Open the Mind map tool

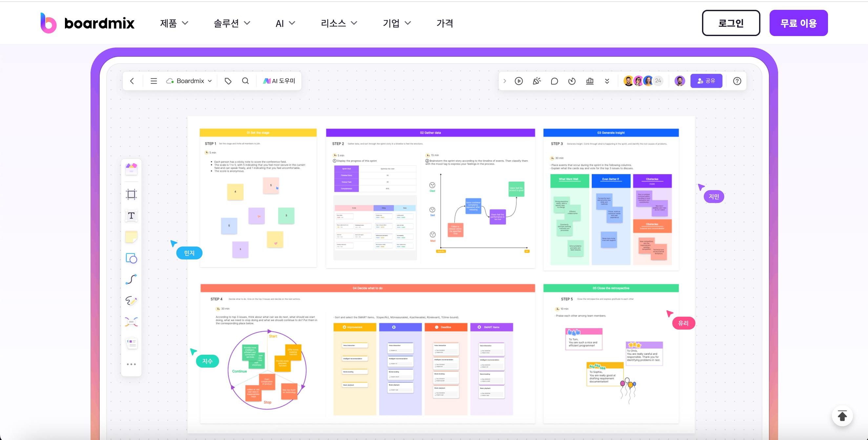[x=131, y=322]
